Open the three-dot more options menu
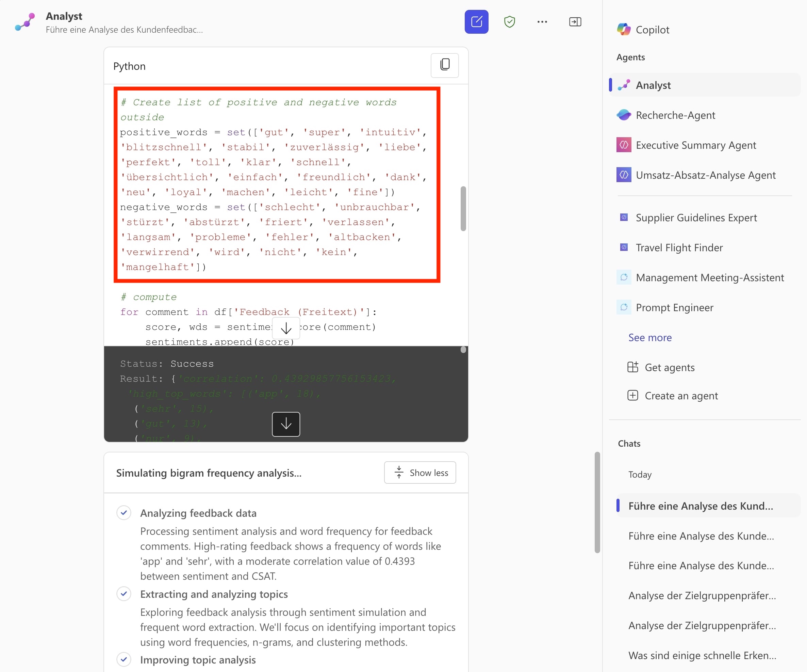The height and width of the screenshot is (672, 807). [542, 22]
